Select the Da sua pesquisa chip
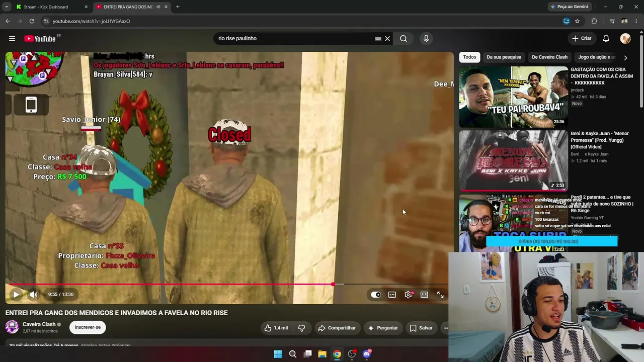This screenshot has height=362, width=644. point(504,57)
